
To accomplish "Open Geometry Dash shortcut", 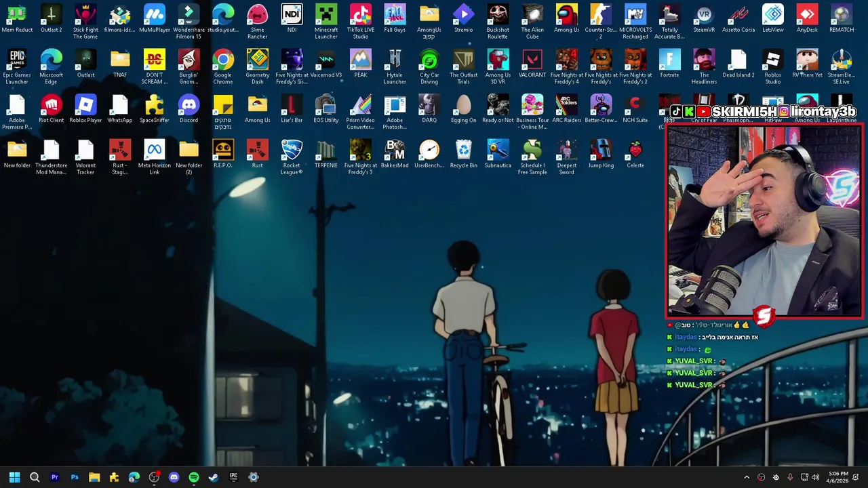I will [257, 67].
